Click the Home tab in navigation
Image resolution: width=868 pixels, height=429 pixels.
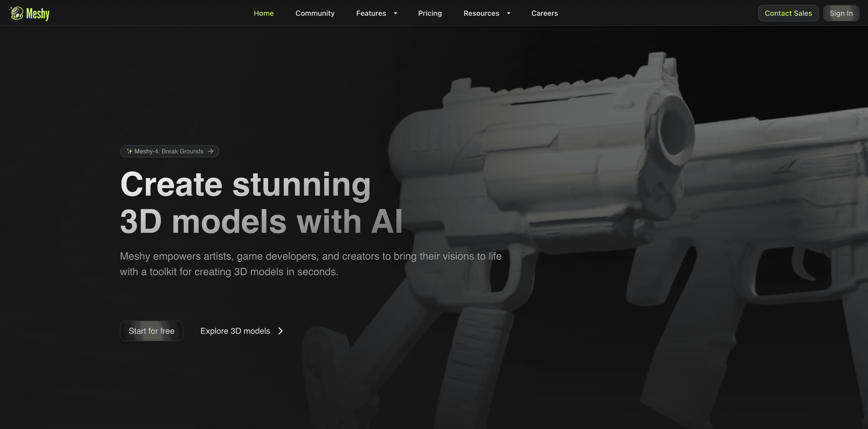[264, 13]
